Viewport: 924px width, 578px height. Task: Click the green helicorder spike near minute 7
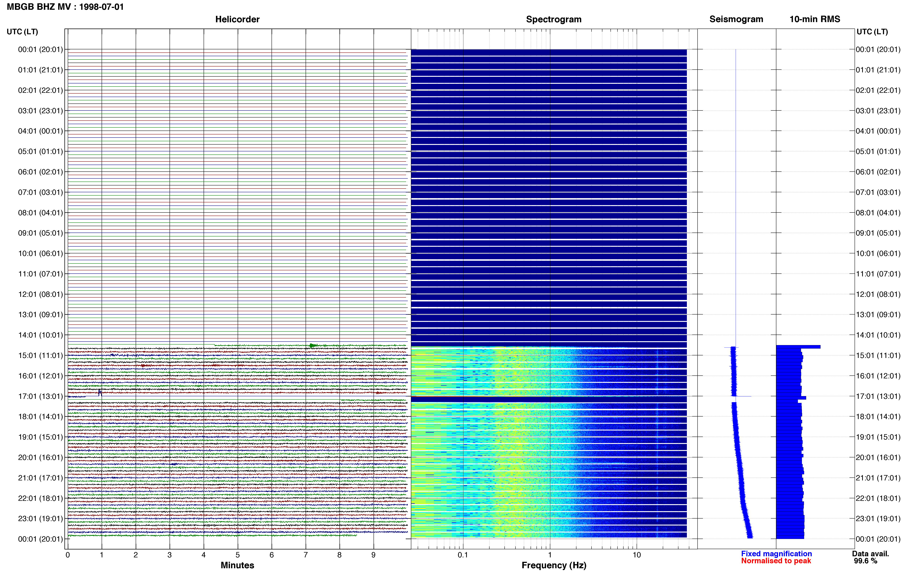[313, 345]
